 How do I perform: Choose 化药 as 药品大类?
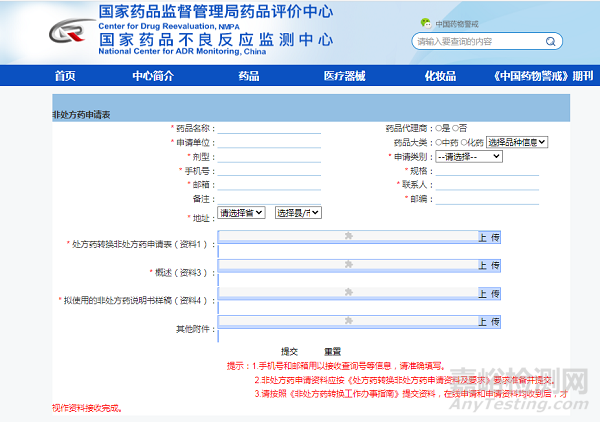pos(464,143)
